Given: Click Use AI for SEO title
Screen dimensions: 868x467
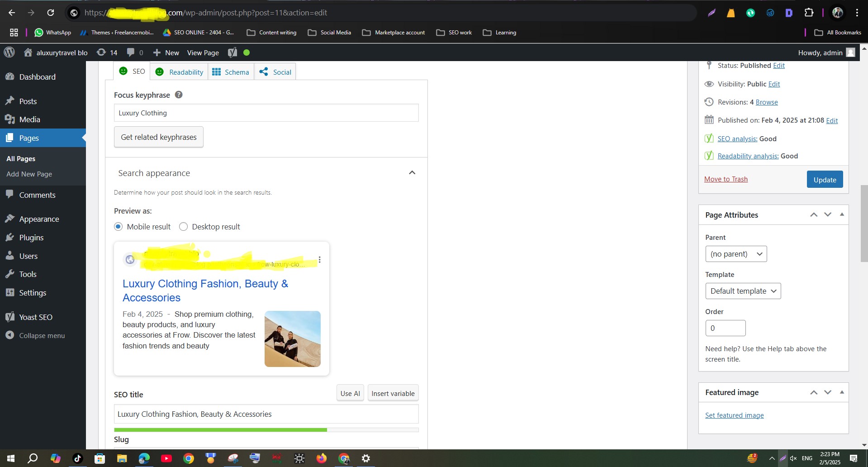Looking at the screenshot, I should [350, 393].
